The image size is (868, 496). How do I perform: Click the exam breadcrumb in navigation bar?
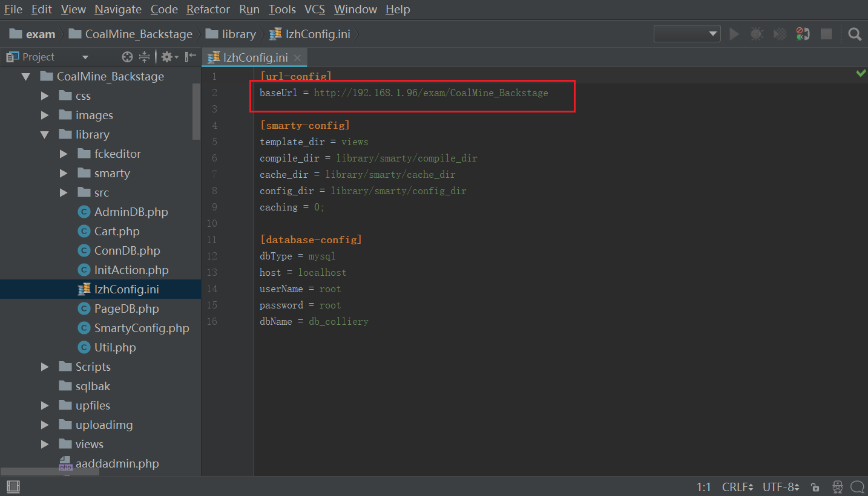tap(33, 34)
